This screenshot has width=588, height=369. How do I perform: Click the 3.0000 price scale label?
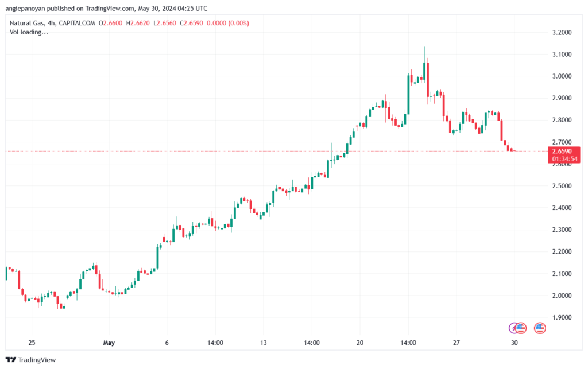(x=562, y=76)
